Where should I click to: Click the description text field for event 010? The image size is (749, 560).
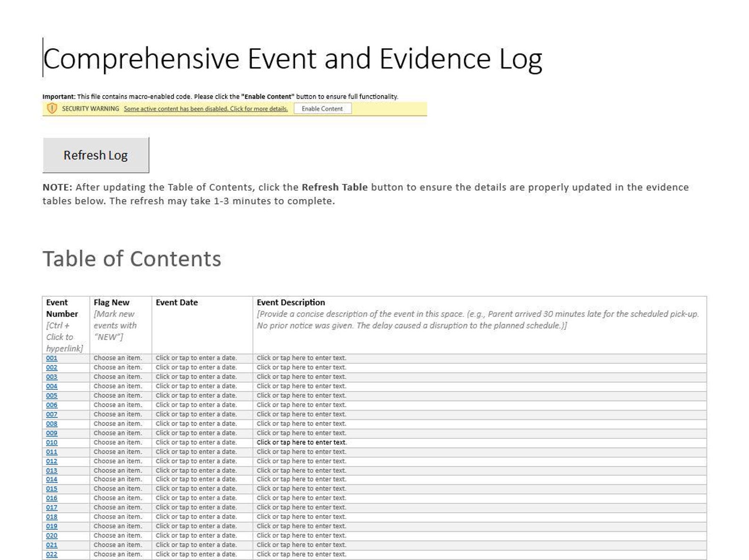tap(301, 443)
